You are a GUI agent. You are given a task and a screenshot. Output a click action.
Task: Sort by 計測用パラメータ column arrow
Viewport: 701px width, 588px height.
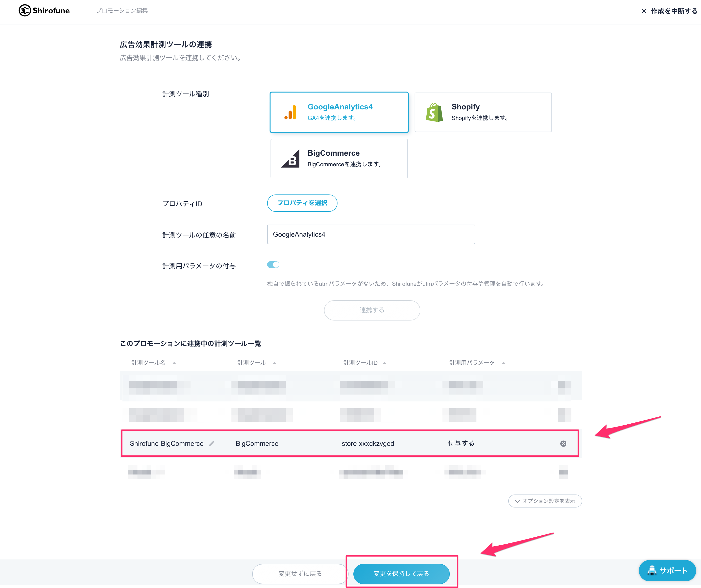click(503, 363)
